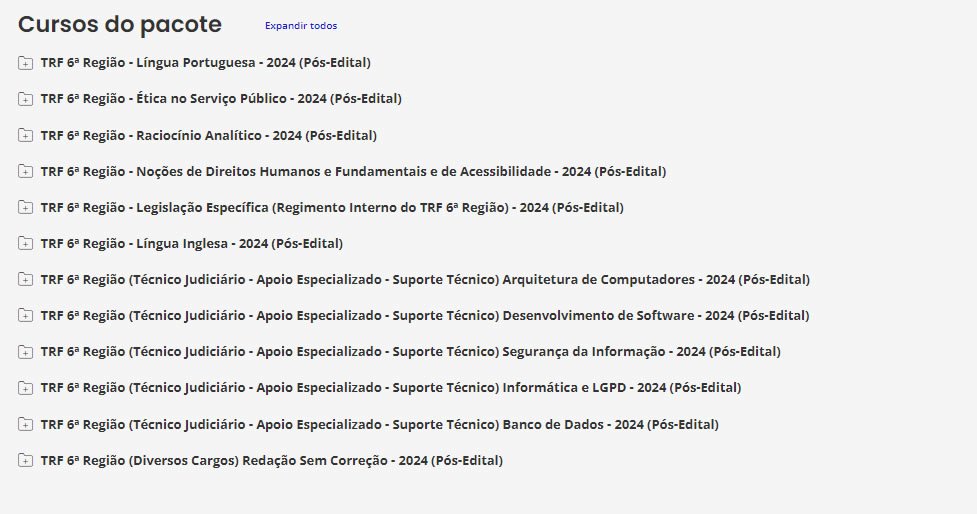Image resolution: width=977 pixels, height=514 pixels.
Task: Click folder icon beside Banco de Dados
Action: pyautogui.click(x=25, y=424)
